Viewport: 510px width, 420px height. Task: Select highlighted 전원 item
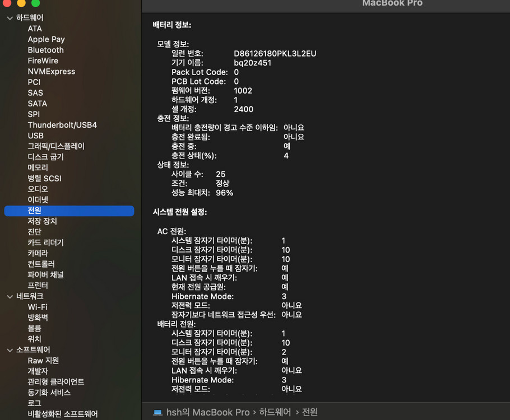[69, 211]
